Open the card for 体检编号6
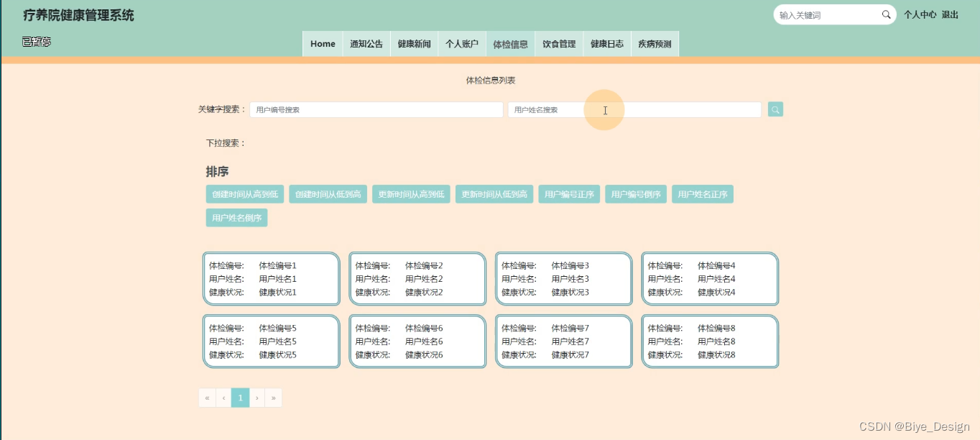 pyautogui.click(x=417, y=342)
